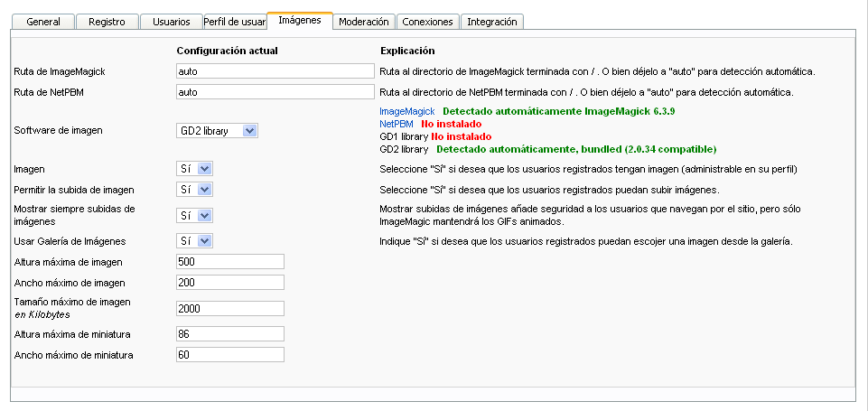Switch to the Perfil de usuario tab

coord(235,22)
